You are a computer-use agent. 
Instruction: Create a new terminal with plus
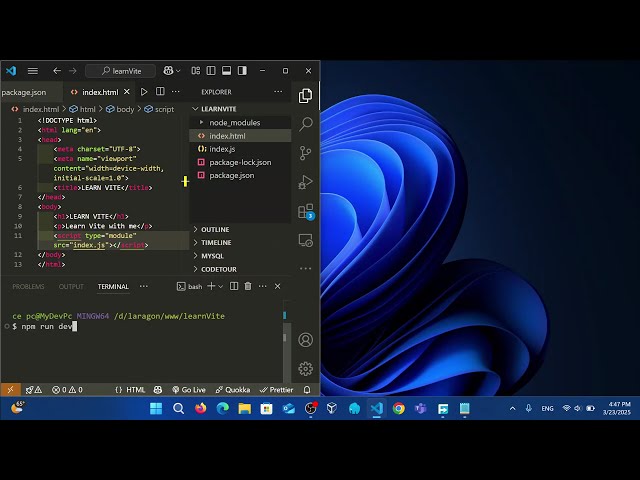point(211,286)
